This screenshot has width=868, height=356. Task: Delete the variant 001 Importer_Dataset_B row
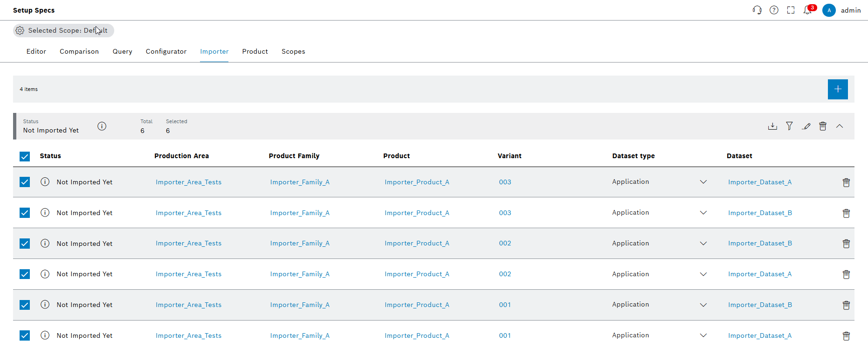pos(846,305)
